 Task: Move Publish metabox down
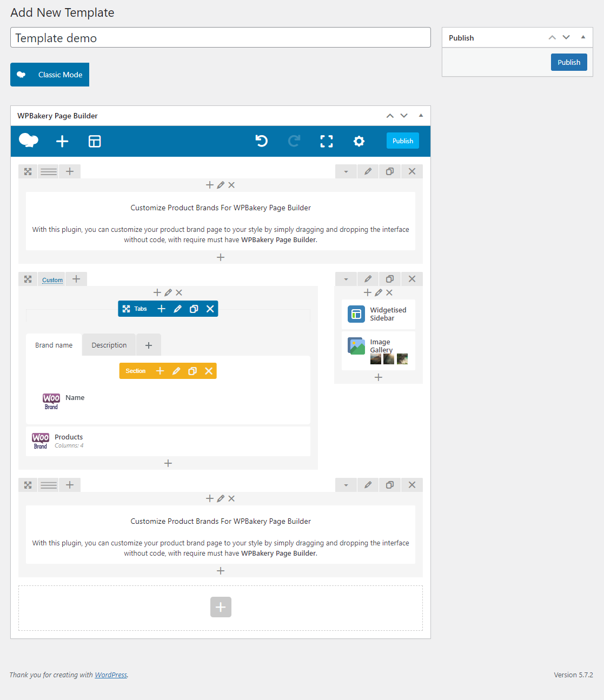[x=566, y=37]
